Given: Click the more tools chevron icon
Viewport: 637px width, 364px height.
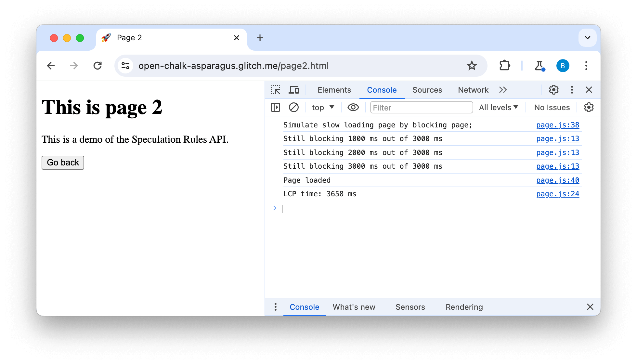Looking at the screenshot, I should 503,90.
